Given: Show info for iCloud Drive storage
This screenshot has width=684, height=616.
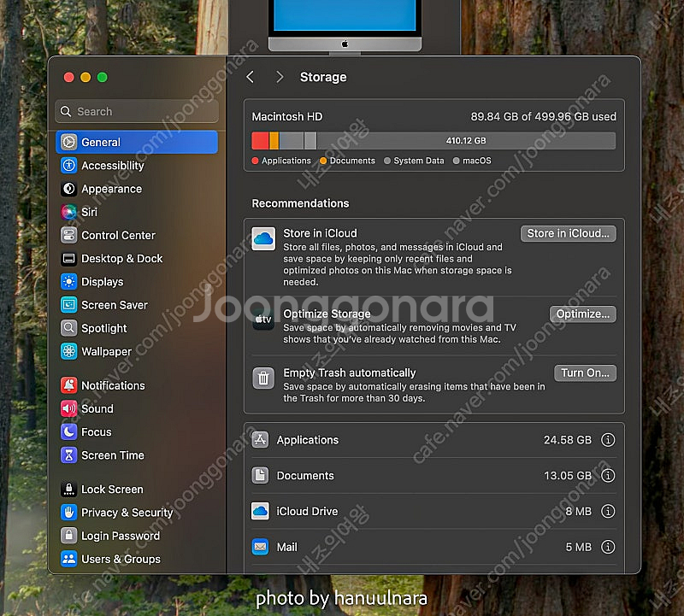Looking at the screenshot, I should click(608, 511).
